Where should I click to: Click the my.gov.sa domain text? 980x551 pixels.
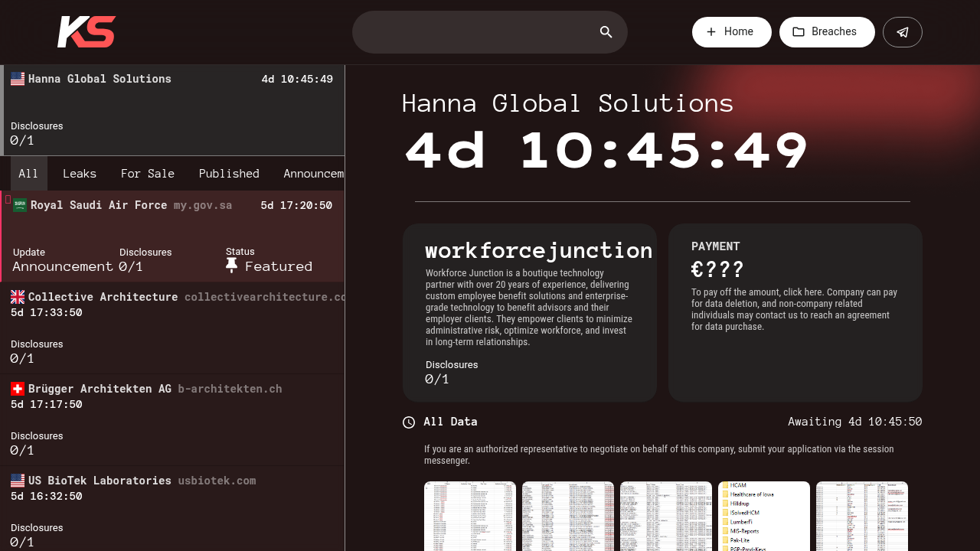coord(203,205)
